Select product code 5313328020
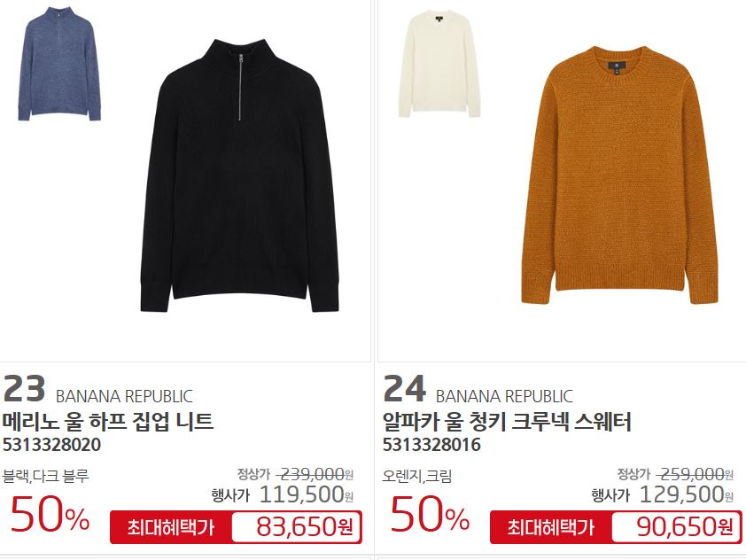This screenshot has height=560, width=746. 52,445
